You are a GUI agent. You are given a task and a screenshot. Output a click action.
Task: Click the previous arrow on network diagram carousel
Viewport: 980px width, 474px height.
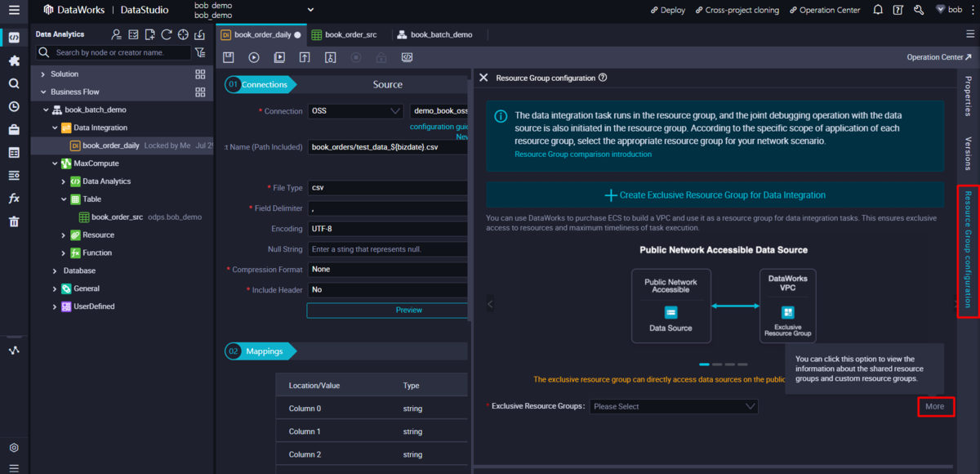point(490,304)
